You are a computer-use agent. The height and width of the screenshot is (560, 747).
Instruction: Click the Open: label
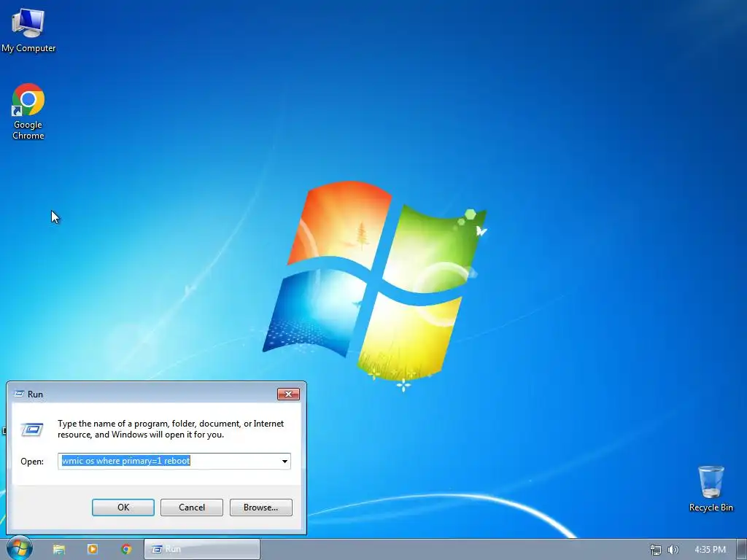click(x=32, y=462)
